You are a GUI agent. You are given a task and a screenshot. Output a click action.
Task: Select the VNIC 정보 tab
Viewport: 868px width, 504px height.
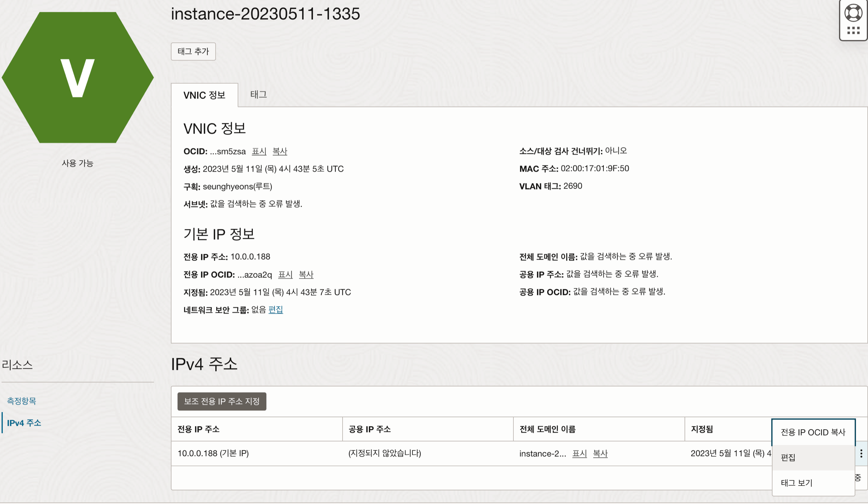[204, 95]
